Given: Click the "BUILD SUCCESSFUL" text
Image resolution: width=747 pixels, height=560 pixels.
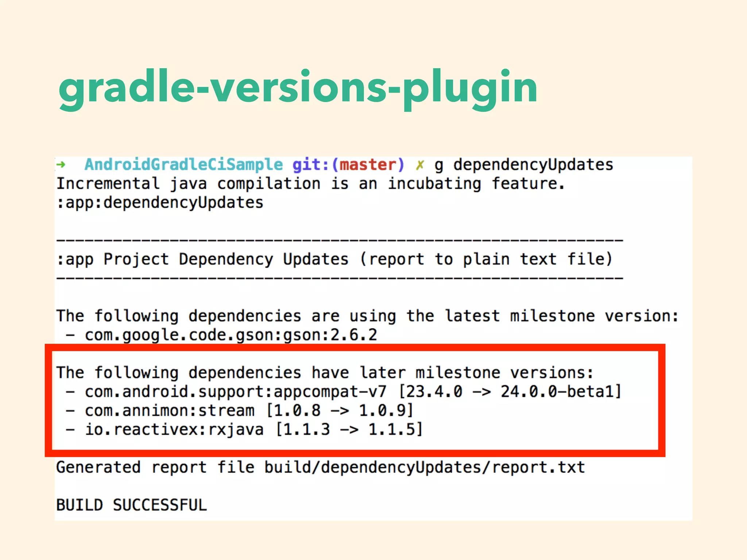Looking at the screenshot, I should pos(132,505).
